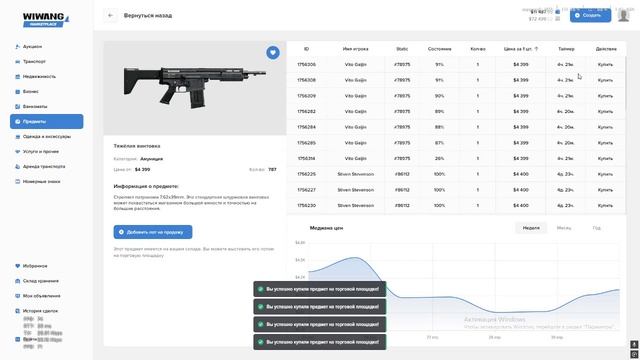Viewport: 640px width, 360px height.
Task: Open the Транспорт category icon
Action: point(18,62)
